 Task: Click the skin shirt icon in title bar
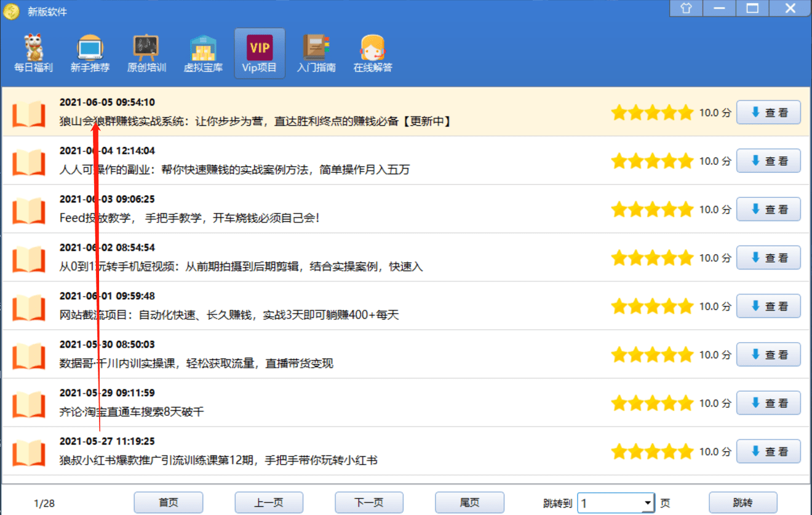click(687, 8)
